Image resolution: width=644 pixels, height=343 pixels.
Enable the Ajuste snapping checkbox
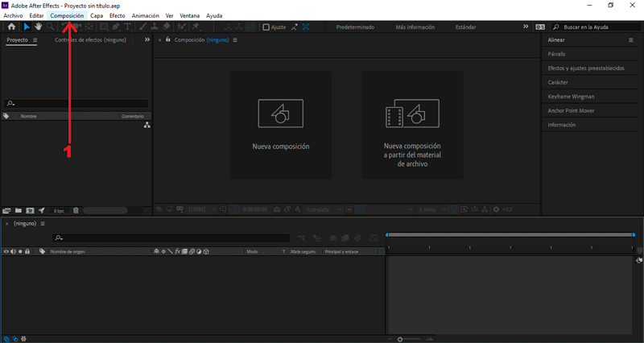click(x=266, y=27)
